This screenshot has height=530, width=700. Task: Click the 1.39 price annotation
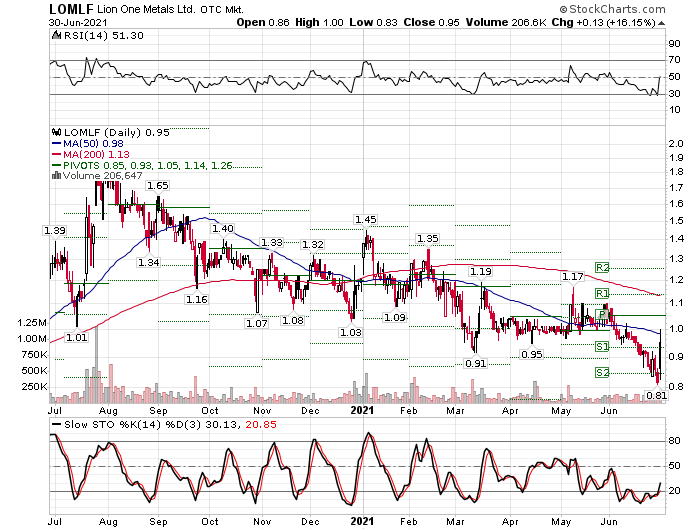pyautogui.click(x=54, y=231)
